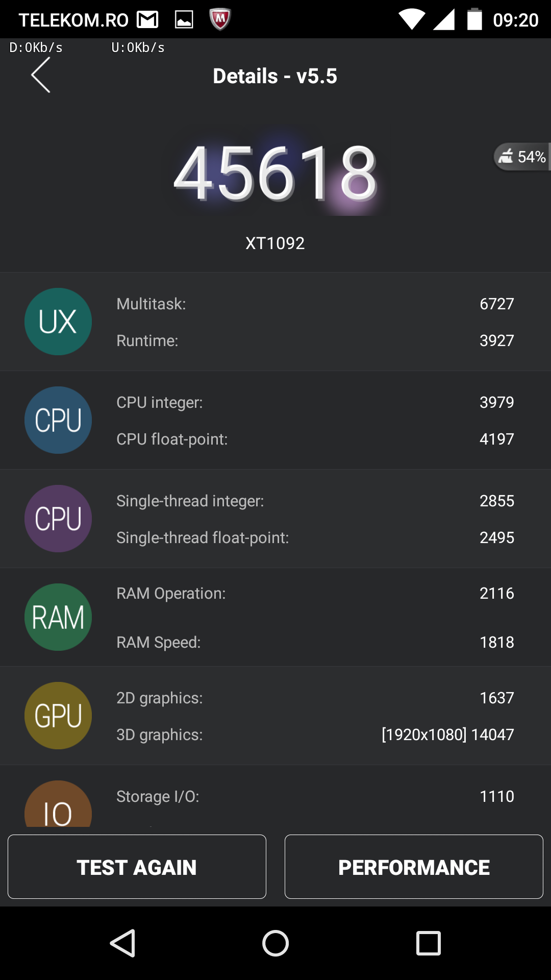The height and width of the screenshot is (980, 551).
Task: Tap the blue CPU category icon
Action: tap(58, 420)
